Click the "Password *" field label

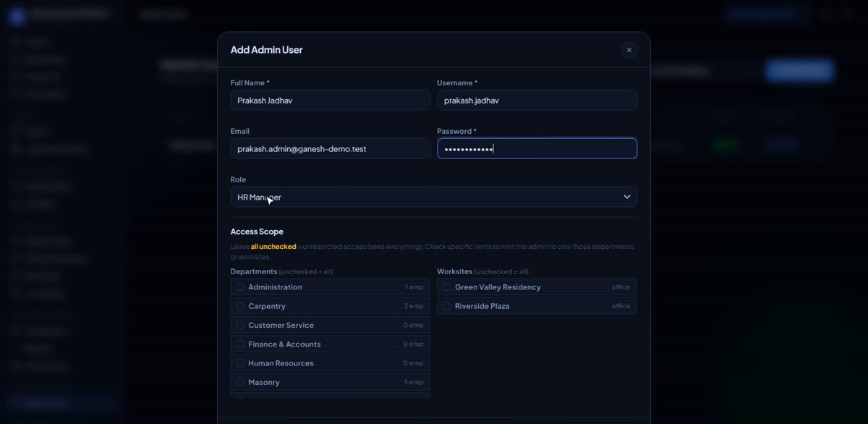[x=457, y=131]
